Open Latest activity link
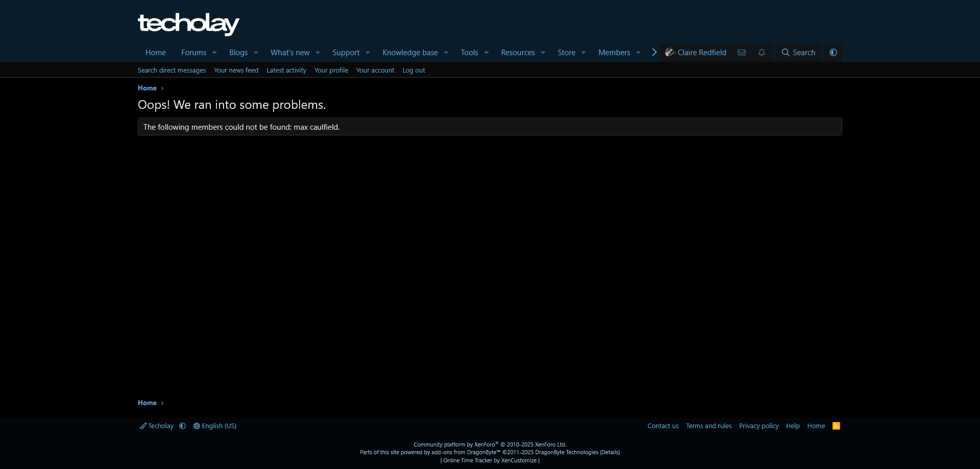 tap(286, 71)
